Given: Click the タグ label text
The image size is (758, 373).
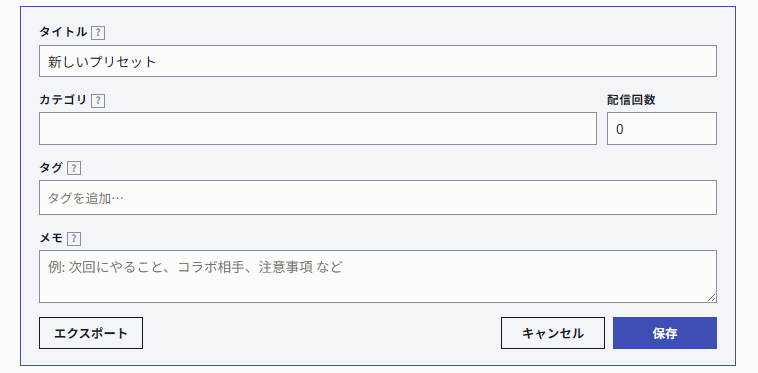Looking at the screenshot, I should (51, 168).
